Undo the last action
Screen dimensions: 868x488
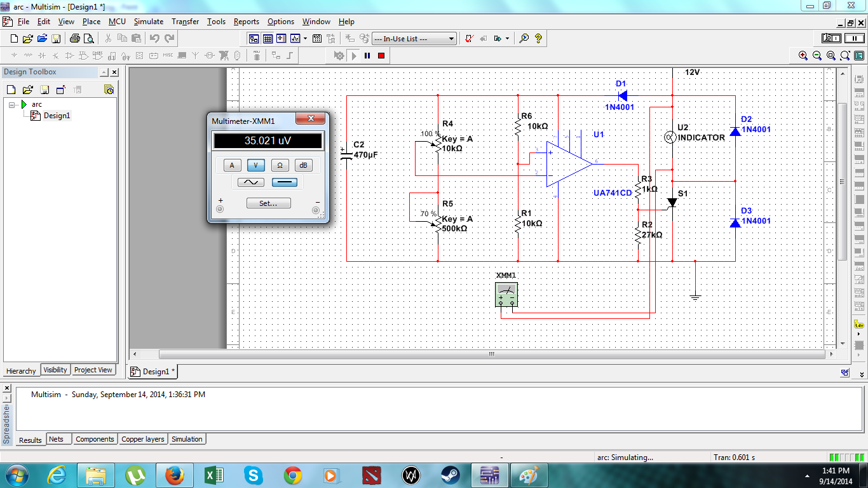tap(155, 38)
